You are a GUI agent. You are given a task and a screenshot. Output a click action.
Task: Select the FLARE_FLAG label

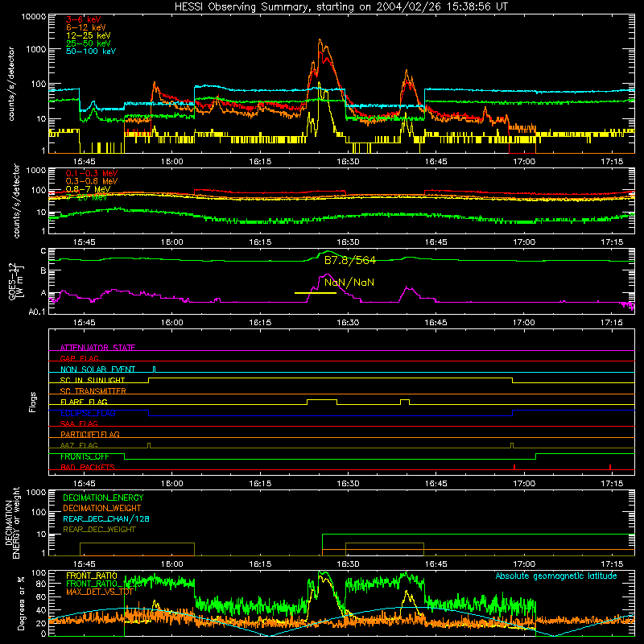pyautogui.click(x=84, y=402)
